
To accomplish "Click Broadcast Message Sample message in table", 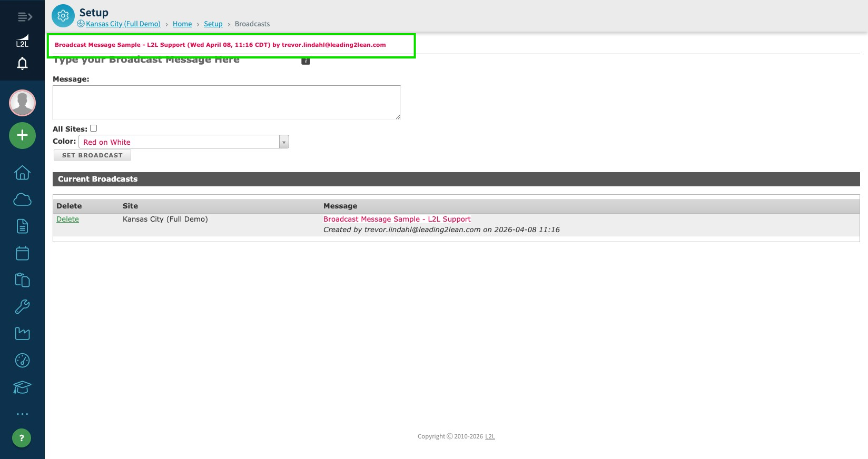I will tap(397, 219).
